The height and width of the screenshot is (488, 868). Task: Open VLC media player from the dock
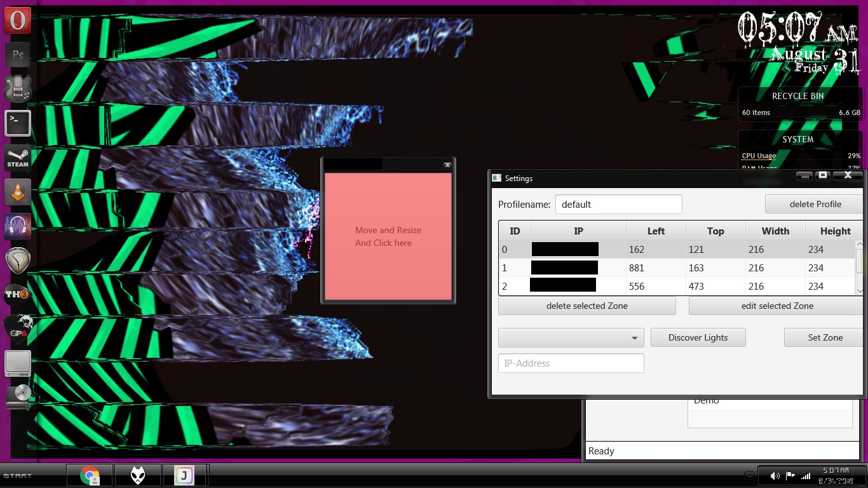[17, 193]
